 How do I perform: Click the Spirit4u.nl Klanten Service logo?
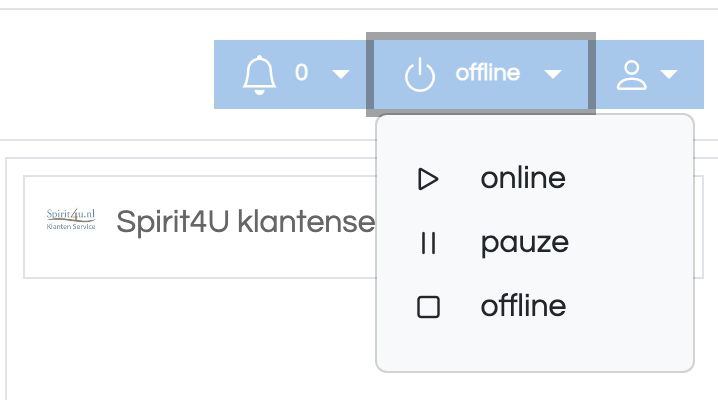[71, 219]
